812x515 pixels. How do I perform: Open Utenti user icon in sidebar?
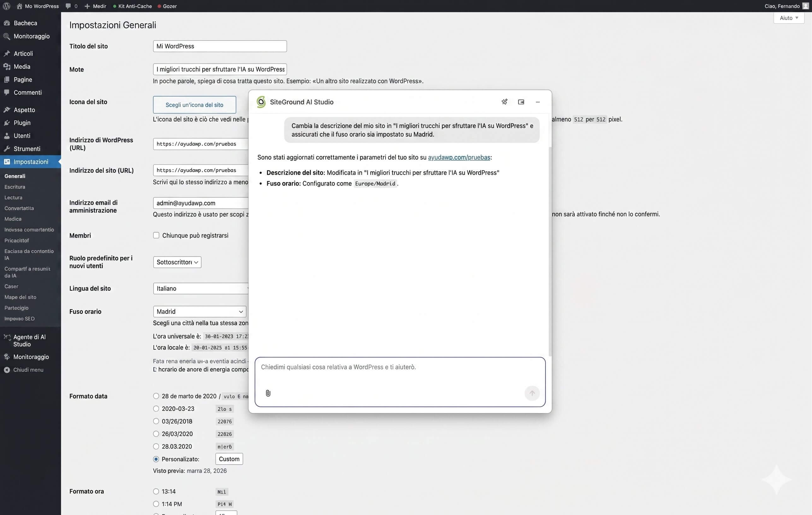click(x=7, y=136)
